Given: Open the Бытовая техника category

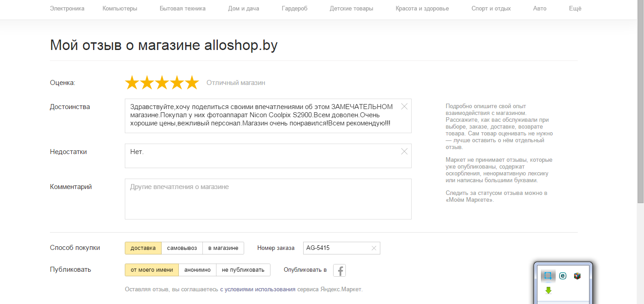Looking at the screenshot, I should pos(182,8).
